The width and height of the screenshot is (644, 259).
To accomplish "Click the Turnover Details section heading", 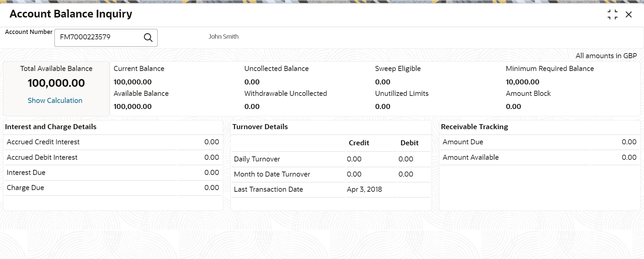I will [260, 127].
